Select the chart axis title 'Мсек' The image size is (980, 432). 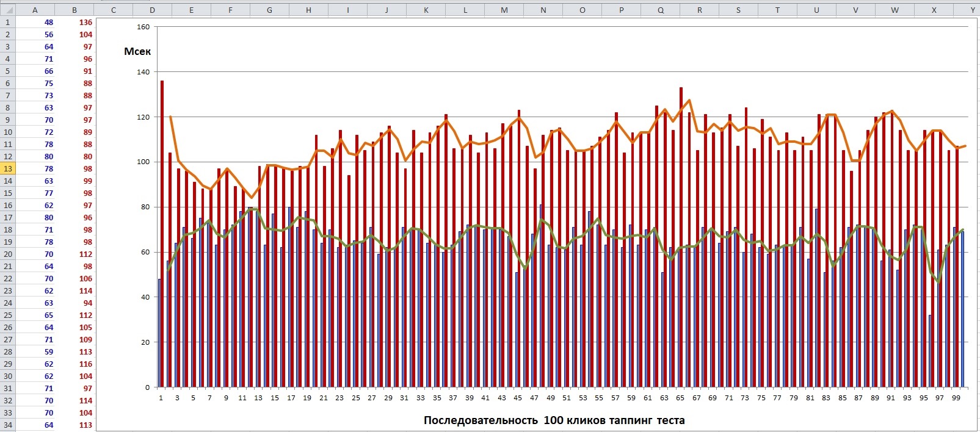click(137, 51)
